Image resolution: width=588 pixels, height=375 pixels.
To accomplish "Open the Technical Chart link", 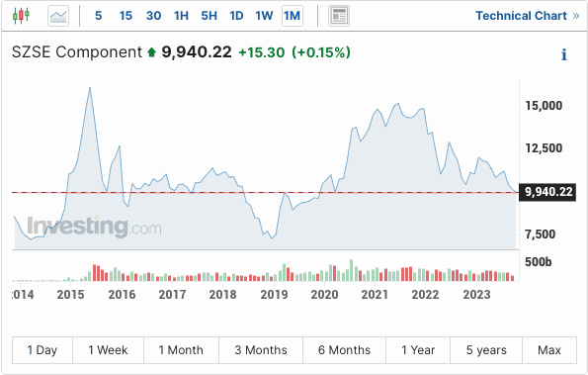I will coord(528,16).
